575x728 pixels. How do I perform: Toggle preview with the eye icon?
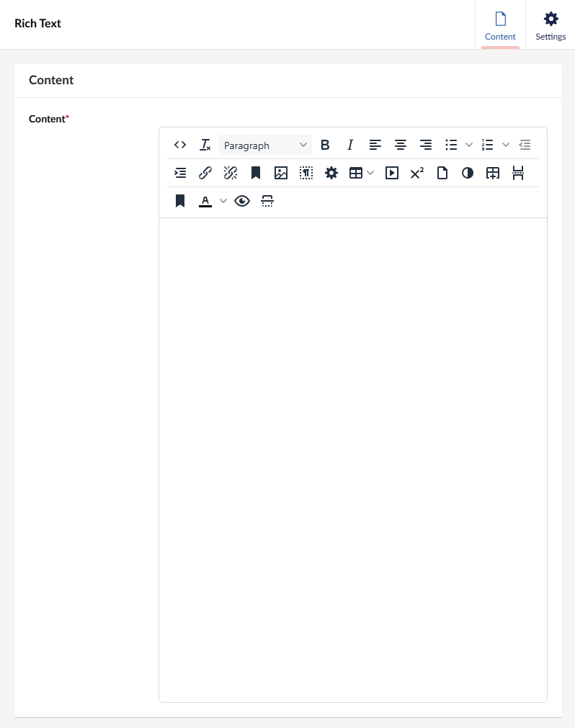(242, 201)
